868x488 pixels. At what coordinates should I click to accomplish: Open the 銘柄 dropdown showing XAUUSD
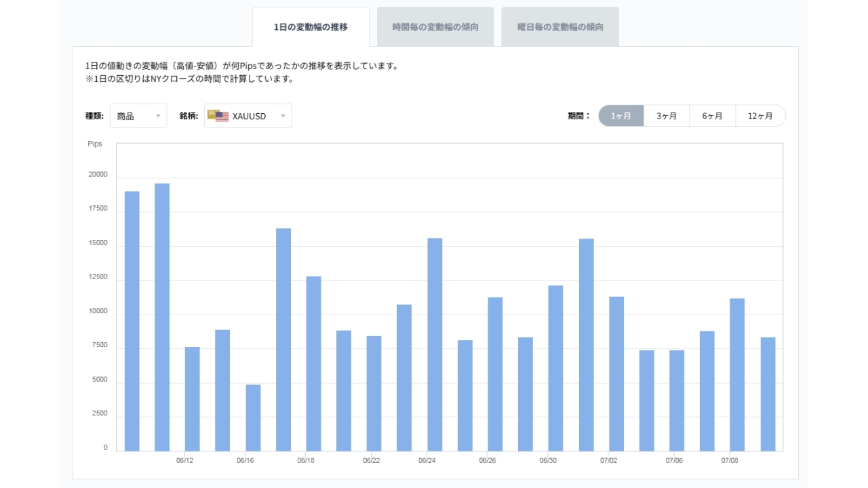pyautogui.click(x=248, y=116)
